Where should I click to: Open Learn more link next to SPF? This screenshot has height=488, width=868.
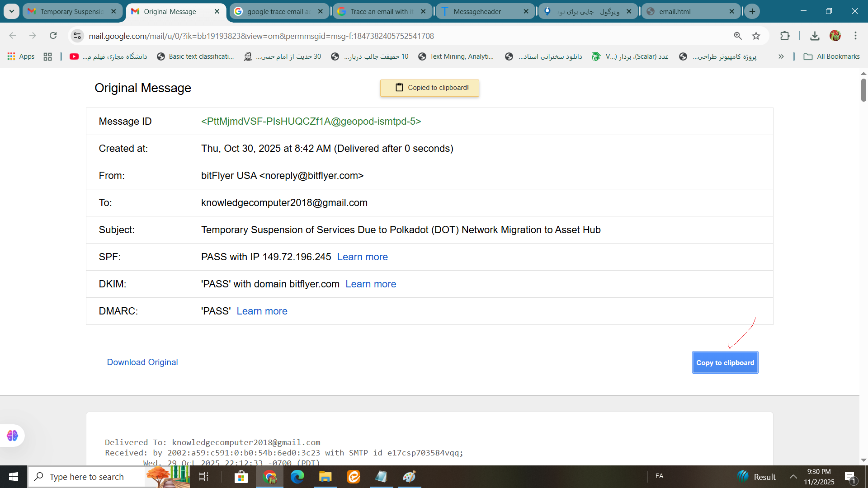(x=362, y=257)
